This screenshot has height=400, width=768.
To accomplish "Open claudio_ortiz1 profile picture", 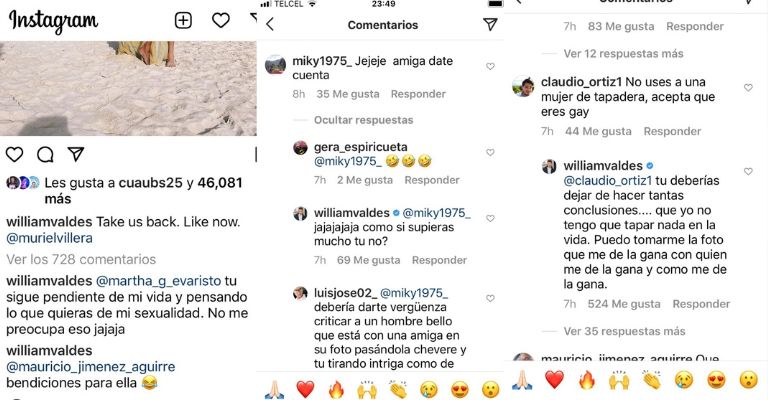I will pos(522,87).
